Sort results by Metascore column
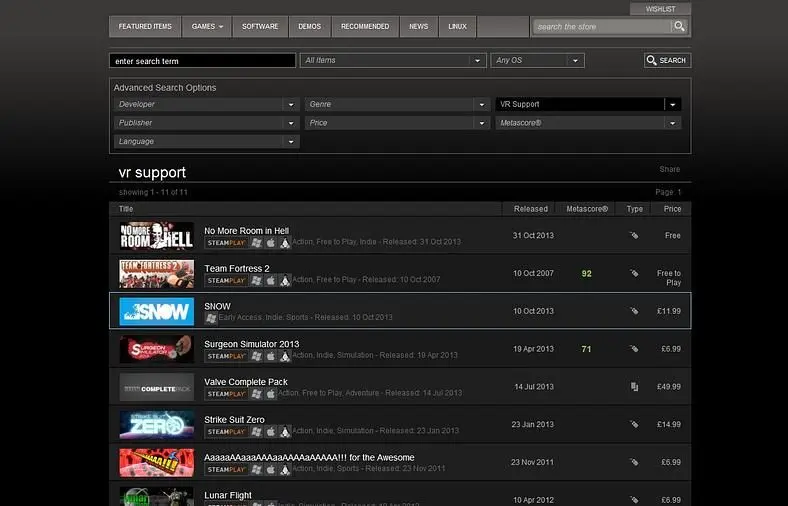Screen dimensions: 788x506 click(x=587, y=209)
